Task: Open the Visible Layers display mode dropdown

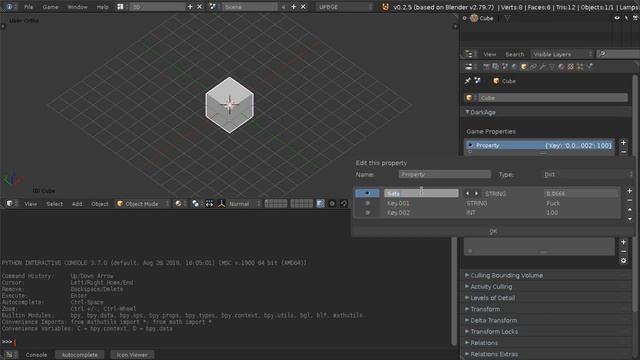Action: (x=562, y=54)
